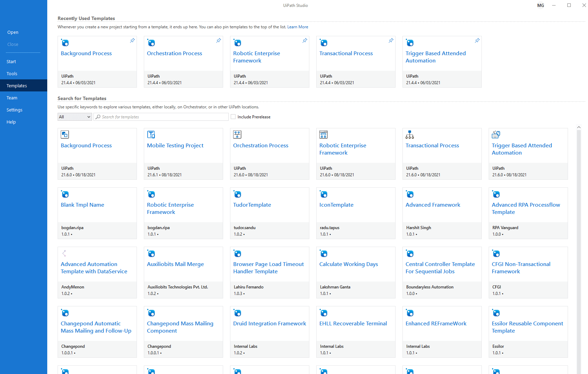This screenshot has width=588, height=374.
Task: Click the IconTemplate package icon
Action: 323,194
